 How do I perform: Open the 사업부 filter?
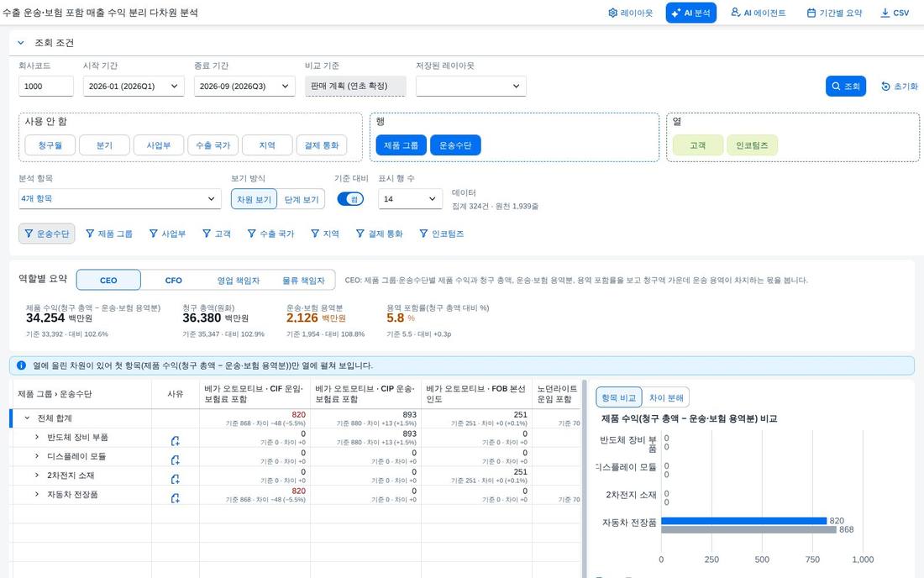(167, 234)
